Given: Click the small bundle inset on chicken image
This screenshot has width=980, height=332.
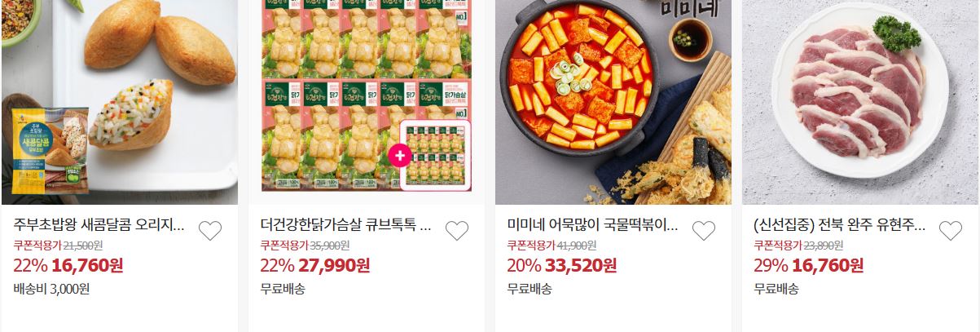Looking at the screenshot, I should (x=436, y=155).
